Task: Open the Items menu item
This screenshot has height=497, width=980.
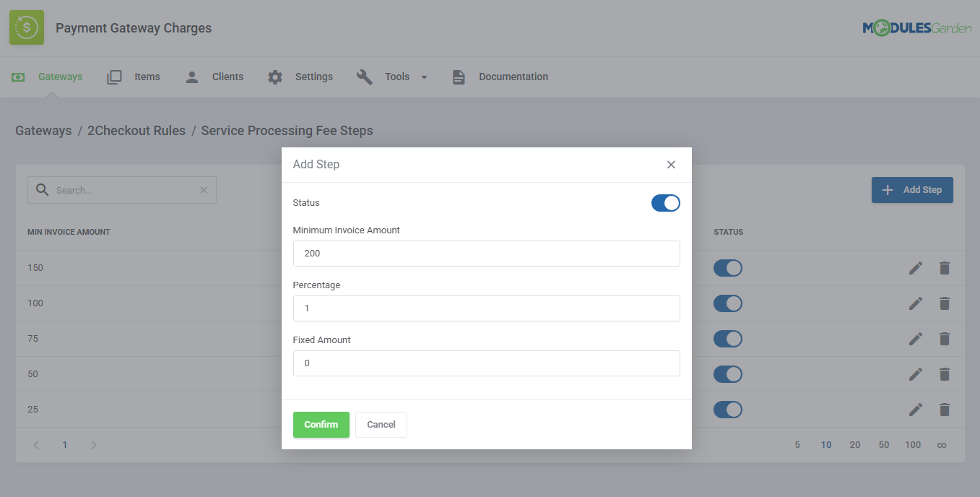Action: coord(147,76)
